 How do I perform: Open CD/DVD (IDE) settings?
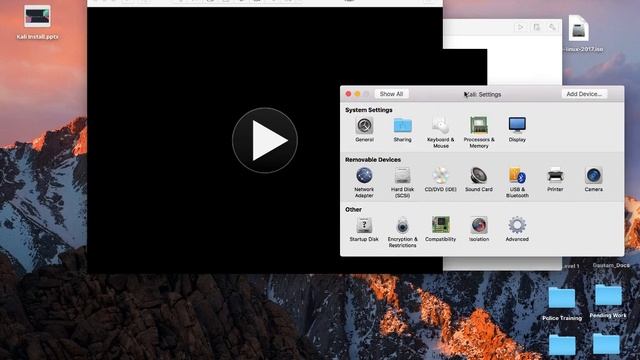pos(440,180)
